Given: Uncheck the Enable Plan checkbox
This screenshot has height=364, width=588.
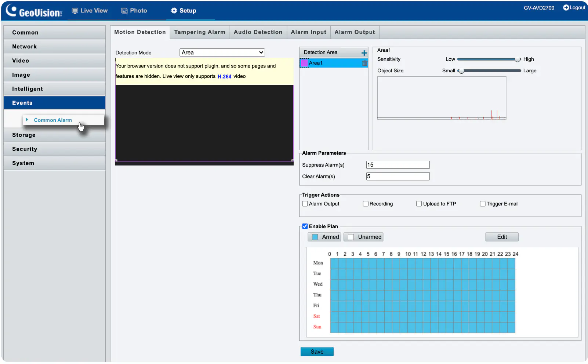Looking at the screenshot, I should (x=305, y=226).
